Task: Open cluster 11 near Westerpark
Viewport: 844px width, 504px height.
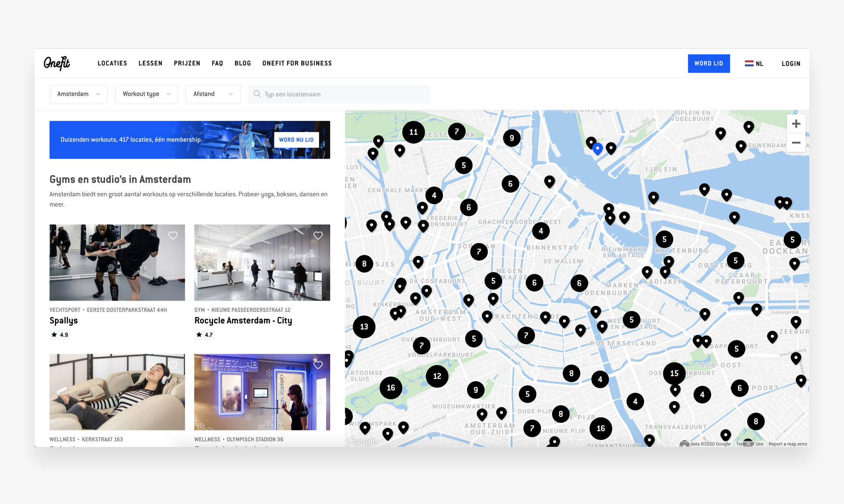Action: (x=414, y=132)
